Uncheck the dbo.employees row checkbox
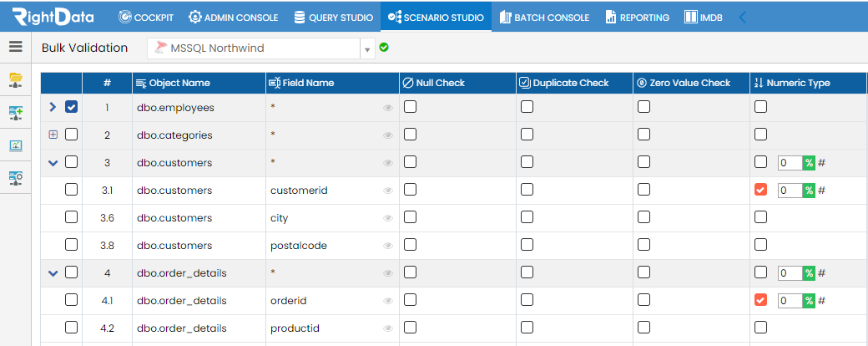The image size is (868, 346). 72,107
